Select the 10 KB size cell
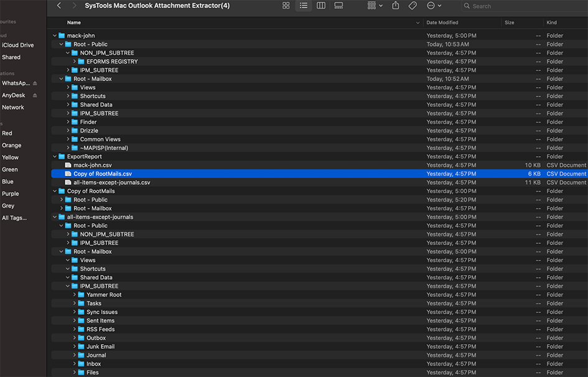This screenshot has height=377, width=588. [533, 165]
